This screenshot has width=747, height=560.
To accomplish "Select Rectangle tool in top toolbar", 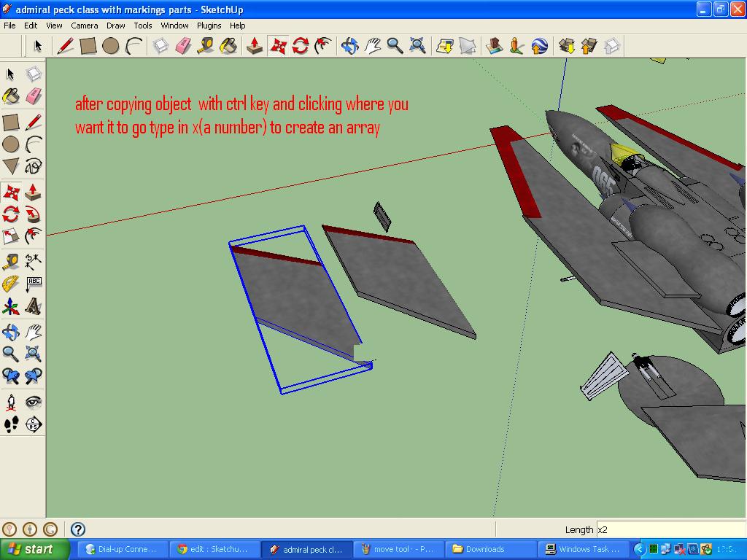I will pos(88,46).
